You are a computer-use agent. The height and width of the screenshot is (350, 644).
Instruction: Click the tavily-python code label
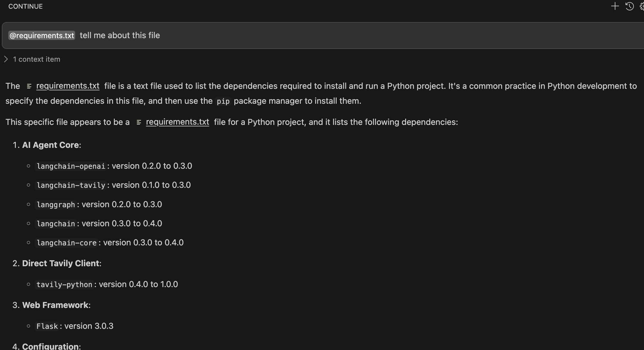[x=64, y=285]
